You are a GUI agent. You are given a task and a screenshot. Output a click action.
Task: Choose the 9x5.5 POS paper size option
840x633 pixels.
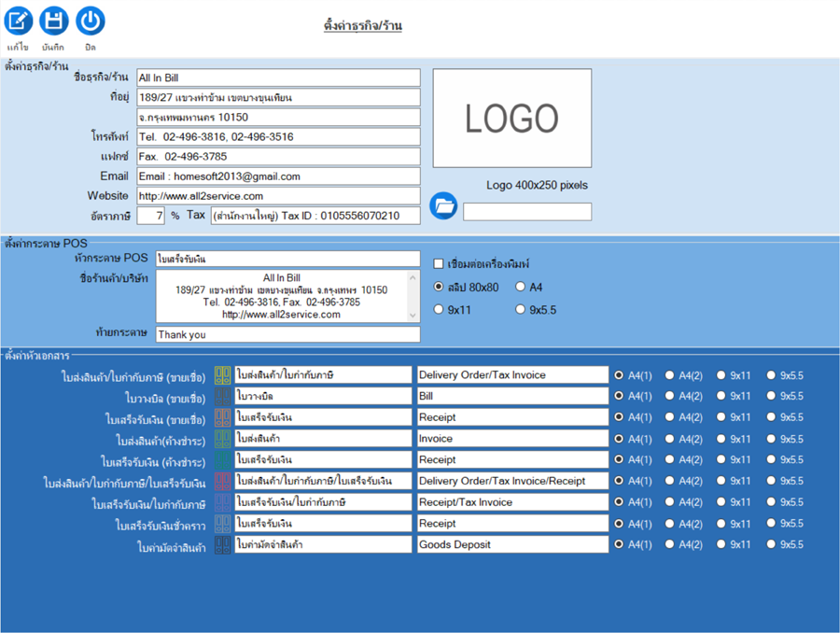pyautogui.click(x=521, y=310)
